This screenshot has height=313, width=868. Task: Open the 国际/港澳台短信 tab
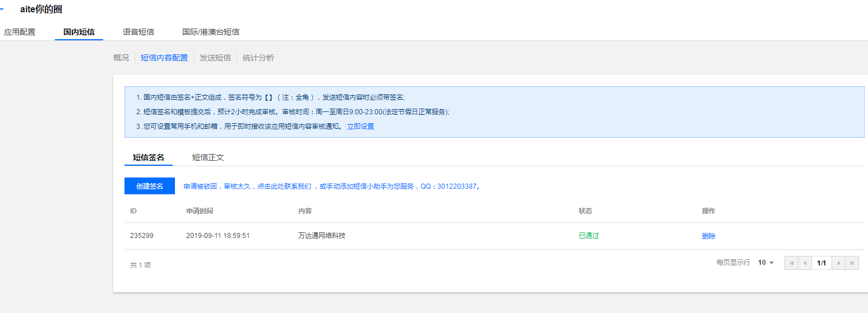click(211, 32)
